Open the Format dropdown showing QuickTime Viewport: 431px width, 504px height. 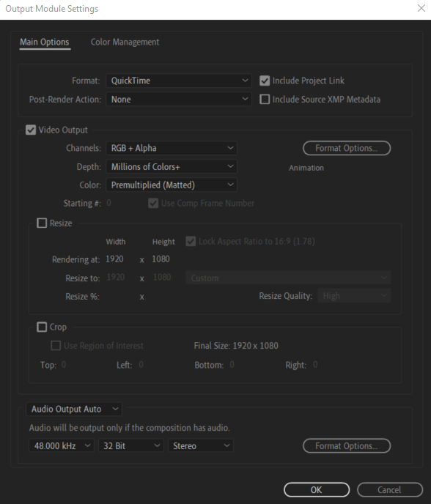click(x=179, y=81)
